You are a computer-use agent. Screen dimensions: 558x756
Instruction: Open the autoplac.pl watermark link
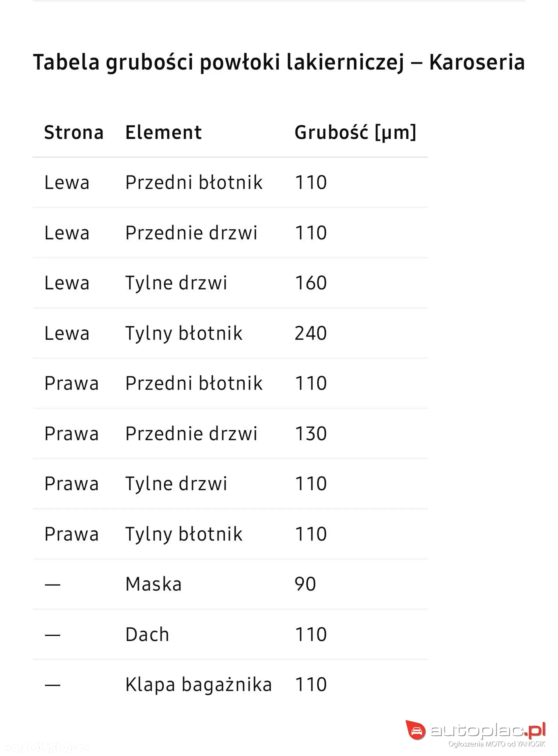[x=488, y=730]
